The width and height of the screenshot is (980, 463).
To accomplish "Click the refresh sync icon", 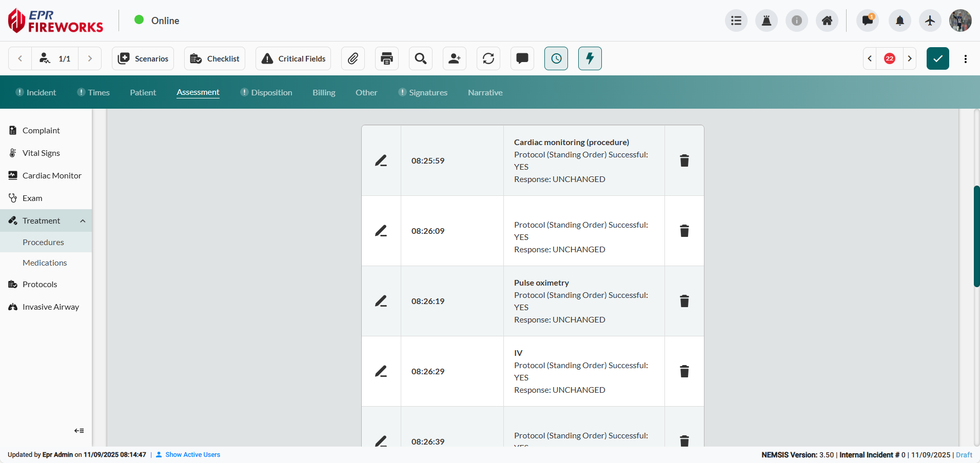I will pos(488,58).
